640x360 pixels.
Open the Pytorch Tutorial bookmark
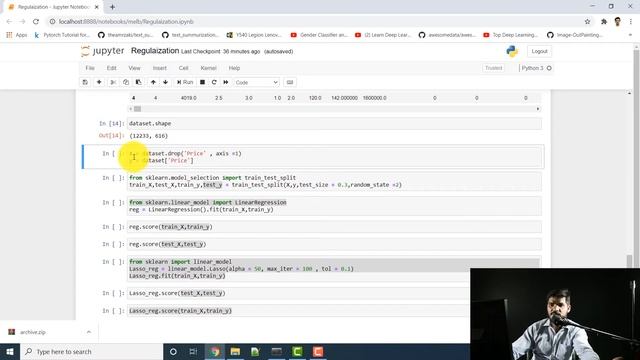(x=62, y=35)
